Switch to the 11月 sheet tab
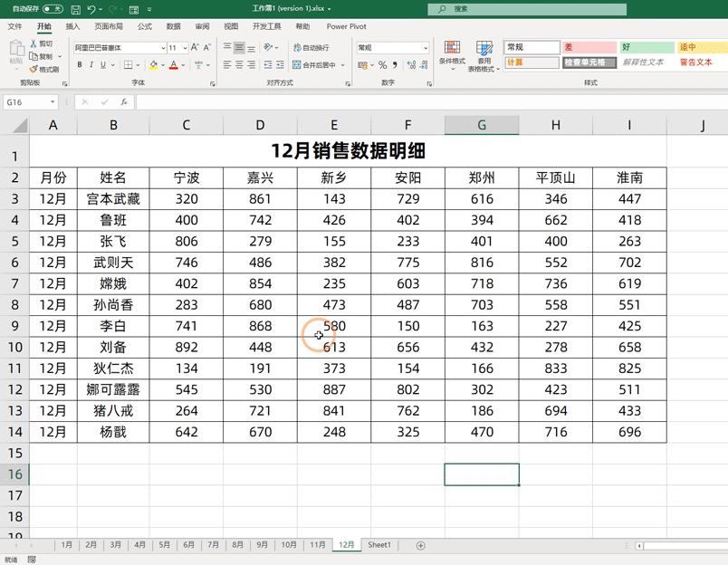The width and height of the screenshot is (728, 565). (x=317, y=545)
